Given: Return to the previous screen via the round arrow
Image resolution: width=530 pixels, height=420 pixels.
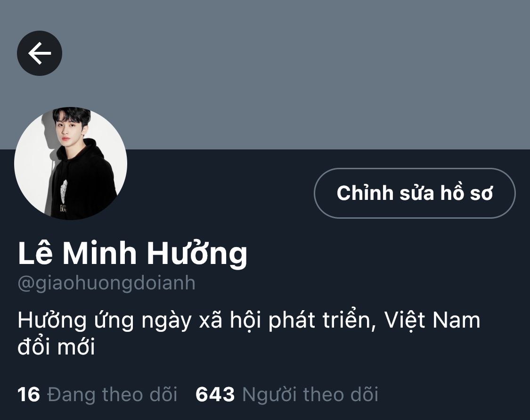Looking at the screenshot, I should (40, 53).
